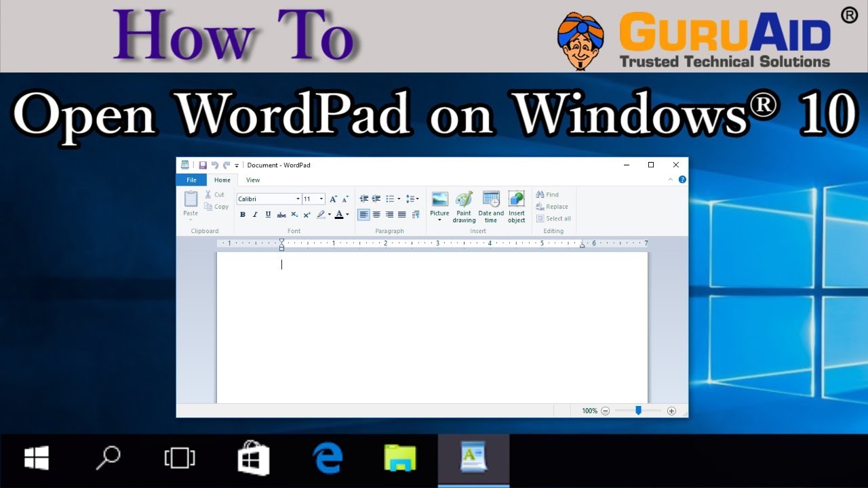Switch to the View ribbon tab
The width and height of the screenshot is (868, 488).
pyautogui.click(x=253, y=180)
